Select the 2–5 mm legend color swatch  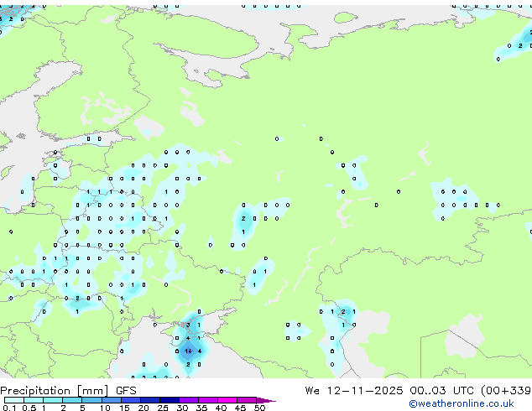point(72,400)
